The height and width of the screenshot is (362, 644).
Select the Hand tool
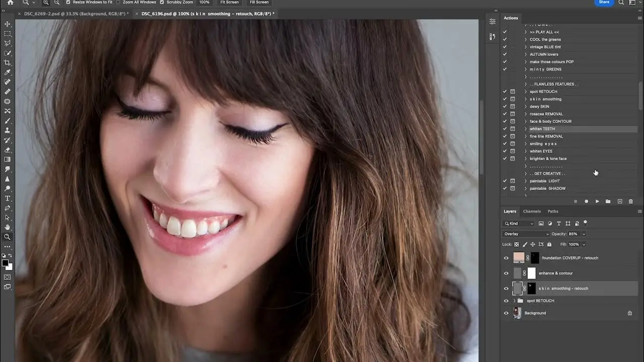coord(8,227)
